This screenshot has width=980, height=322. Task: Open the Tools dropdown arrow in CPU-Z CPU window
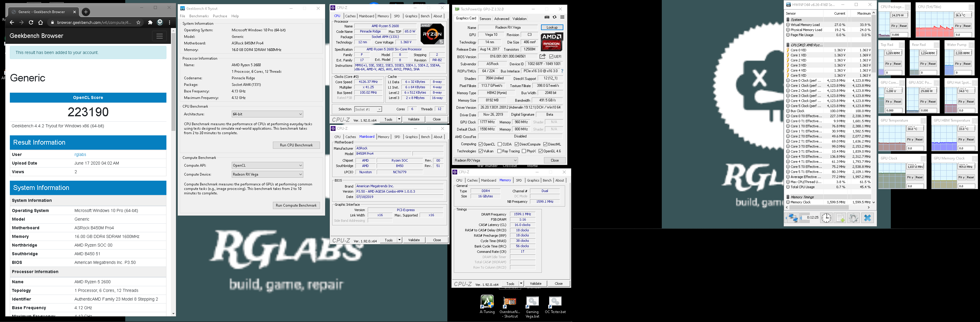[x=399, y=119]
